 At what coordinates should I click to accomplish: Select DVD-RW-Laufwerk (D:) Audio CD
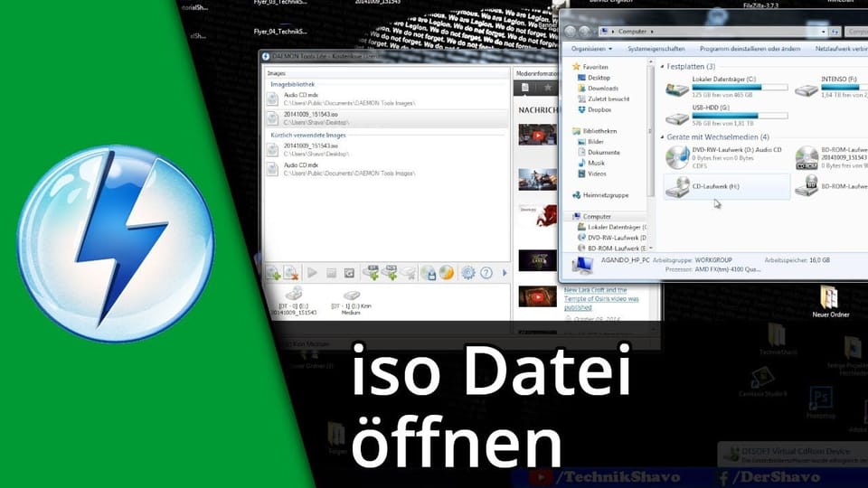726,157
